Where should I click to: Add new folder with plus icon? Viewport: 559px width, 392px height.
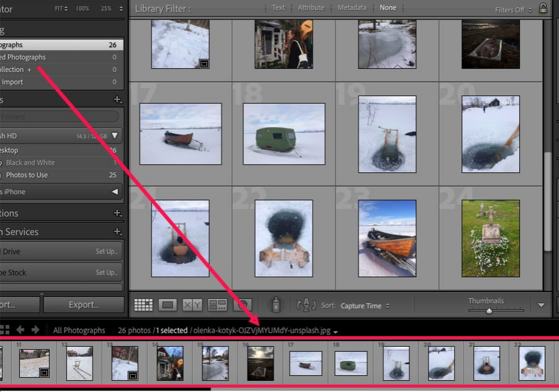(x=117, y=100)
